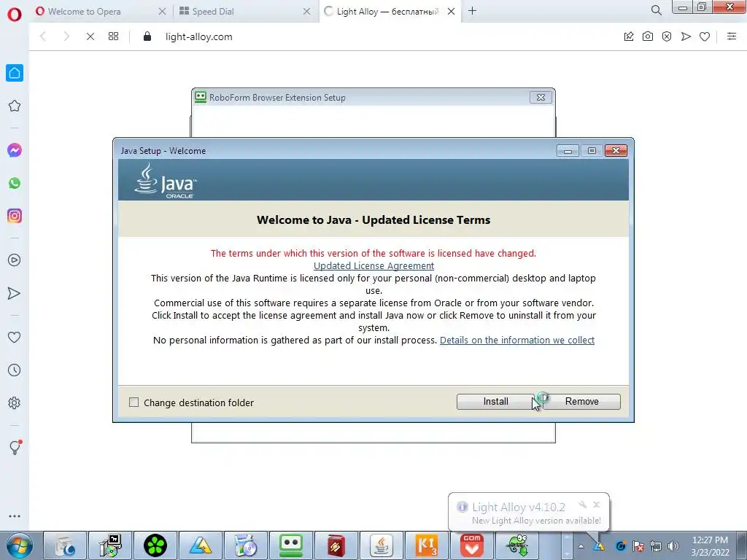Click the address bar showing light-alloy.com
The width and height of the screenshot is (747, 560).
point(198,36)
